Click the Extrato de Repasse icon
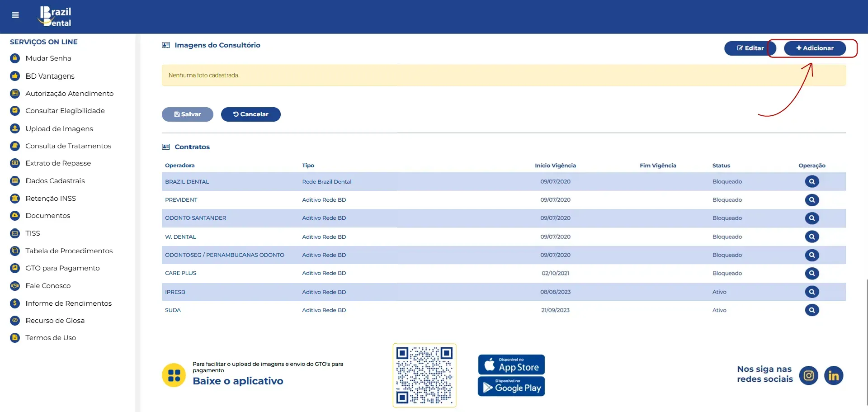This screenshot has width=868, height=412. click(x=15, y=163)
